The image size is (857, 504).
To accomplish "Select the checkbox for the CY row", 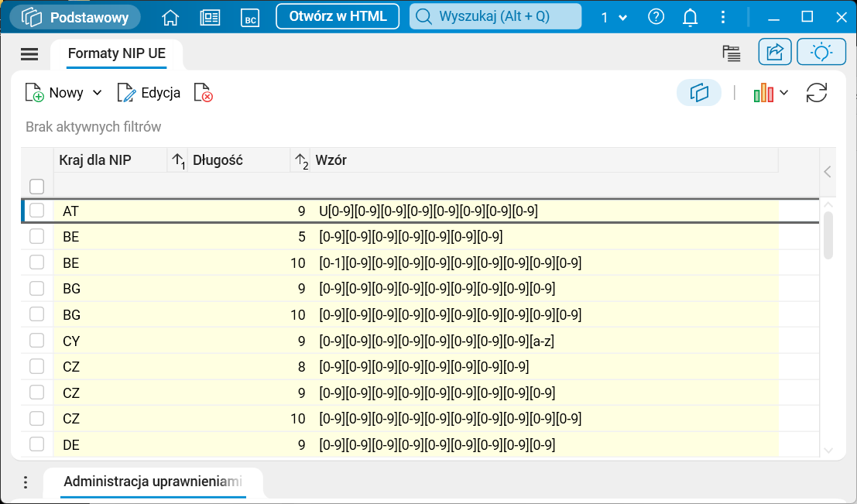I will click(36, 341).
